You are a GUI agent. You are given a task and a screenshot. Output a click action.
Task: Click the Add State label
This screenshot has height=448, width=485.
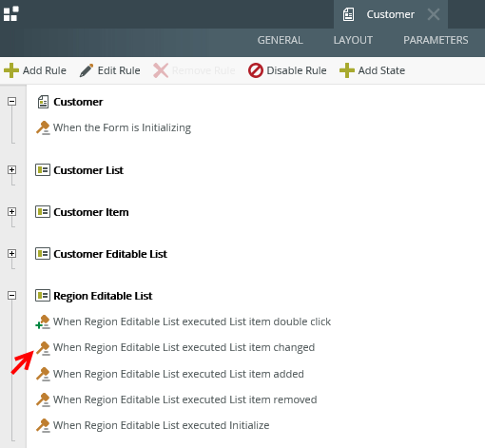[381, 70]
